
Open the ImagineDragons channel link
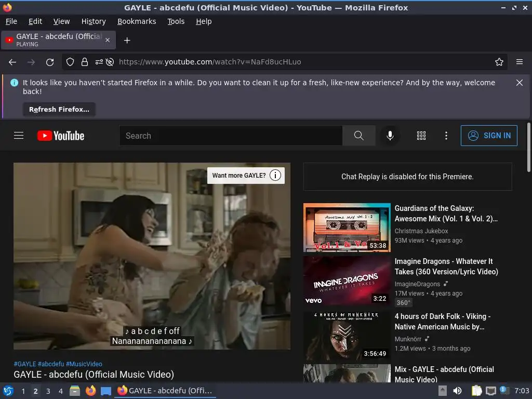(x=417, y=284)
